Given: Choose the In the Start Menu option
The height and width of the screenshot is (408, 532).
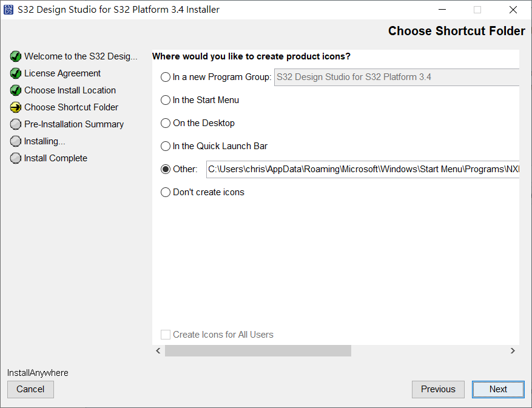Looking at the screenshot, I should point(166,100).
